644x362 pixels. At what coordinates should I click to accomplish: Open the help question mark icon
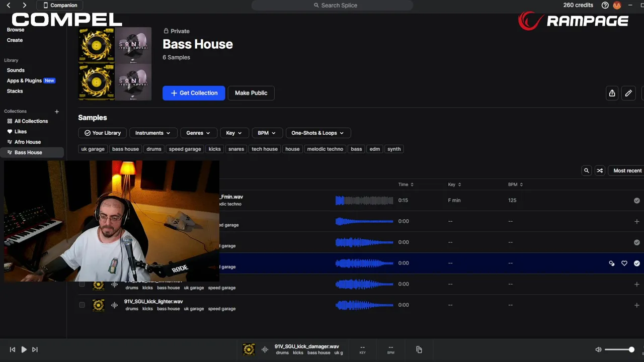click(x=605, y=5)
